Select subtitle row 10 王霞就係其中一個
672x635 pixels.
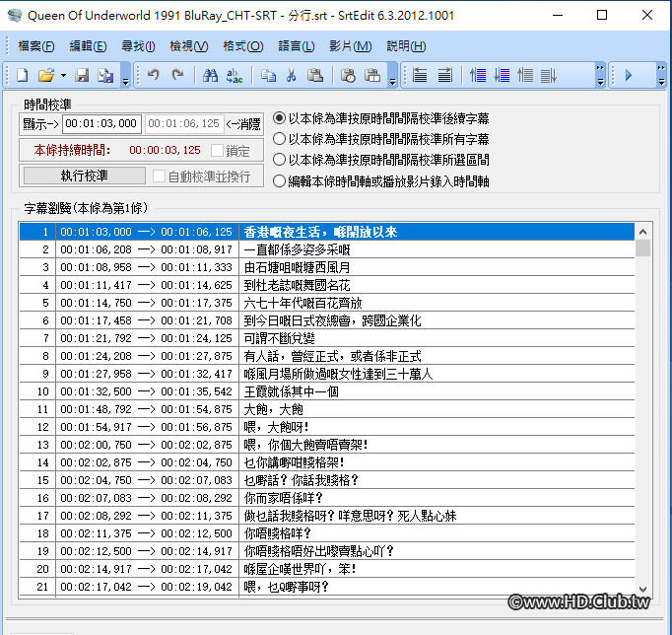327,391
